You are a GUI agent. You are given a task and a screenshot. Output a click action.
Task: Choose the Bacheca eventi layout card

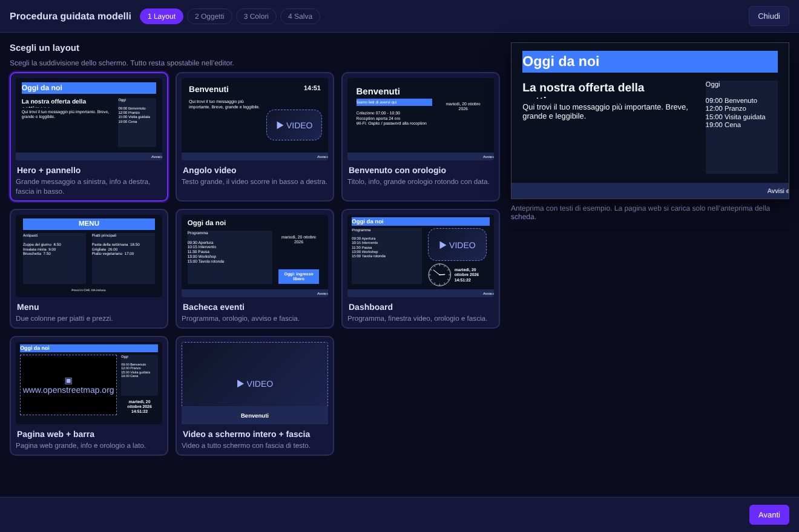[255, 269]
